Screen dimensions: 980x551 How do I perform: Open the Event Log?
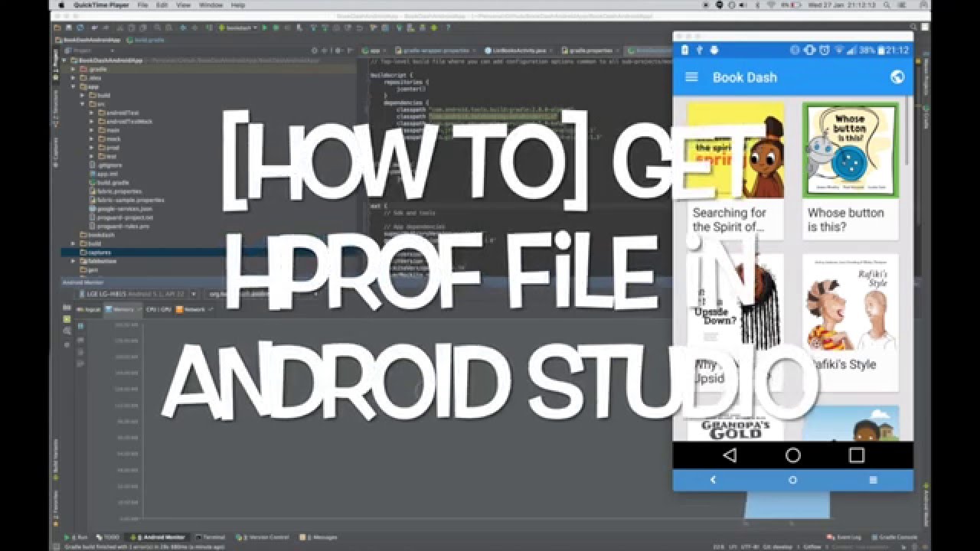[844, 537]
